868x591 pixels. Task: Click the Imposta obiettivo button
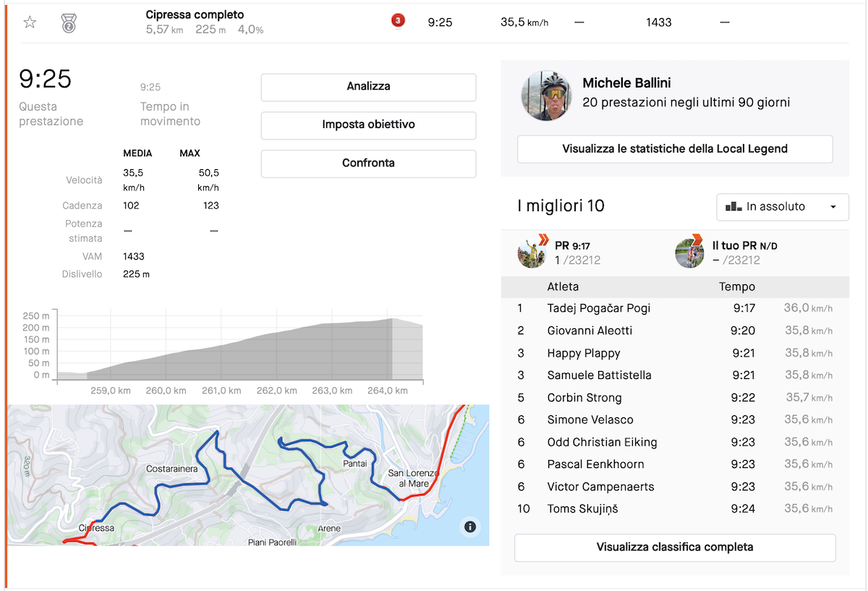pyautogui.click(x=368, y=125)
